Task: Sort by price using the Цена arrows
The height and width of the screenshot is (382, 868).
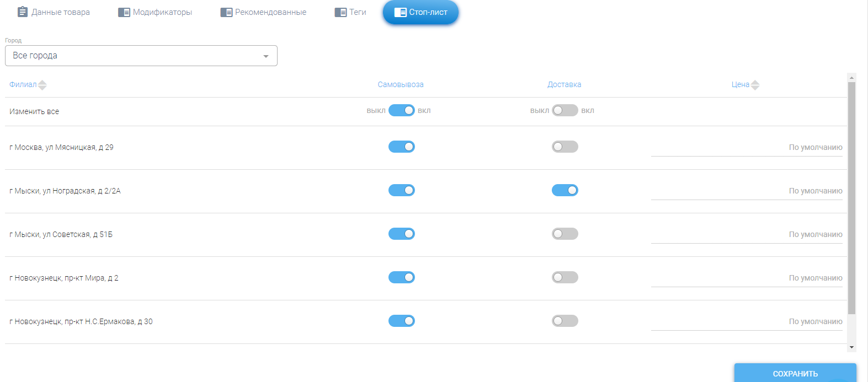Action: click(755, 85)
